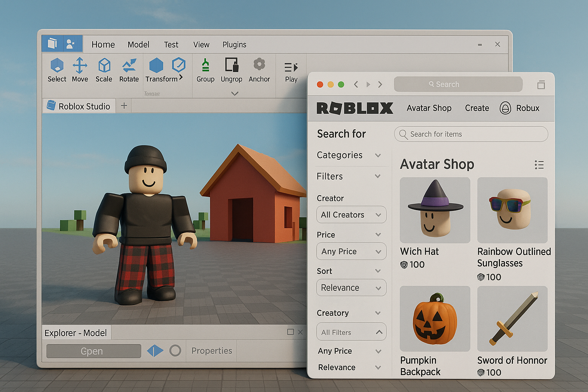Select the Select tool in Roblox Studio

pyautogui.click(x=57, y=70)
